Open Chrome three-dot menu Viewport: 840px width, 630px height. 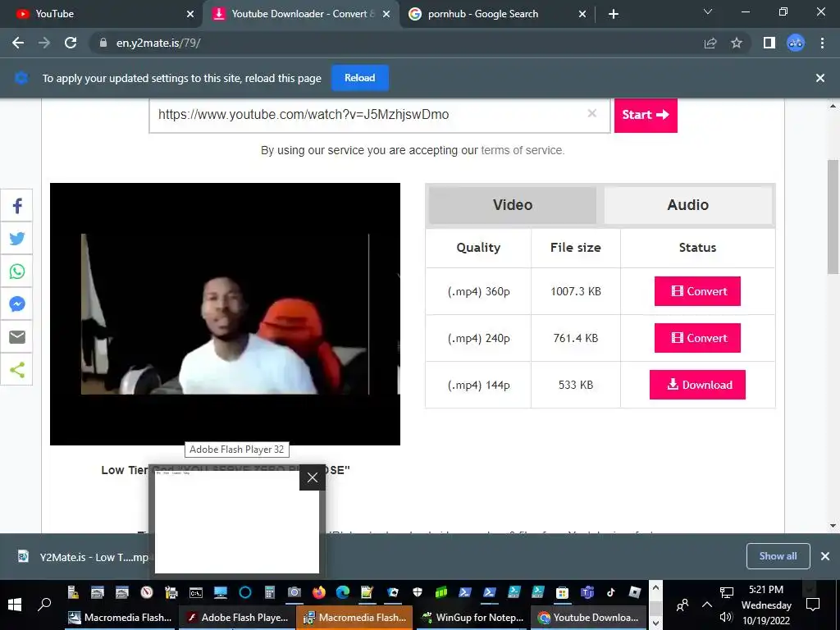pyautogui.click(x=822, y=43)
